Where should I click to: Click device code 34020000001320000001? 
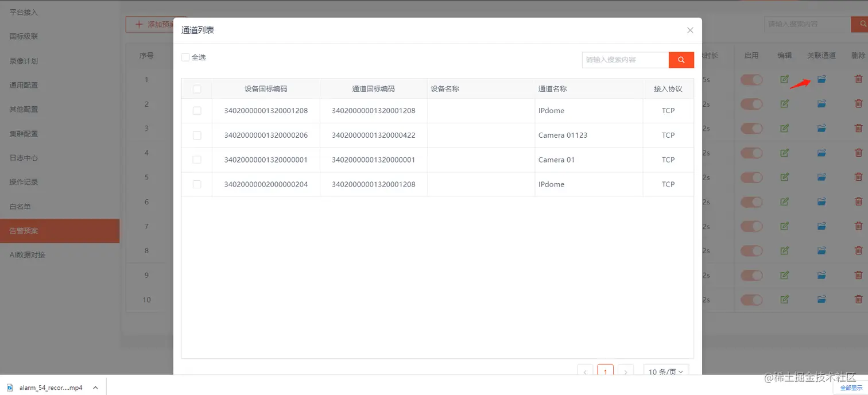point(266,160)
